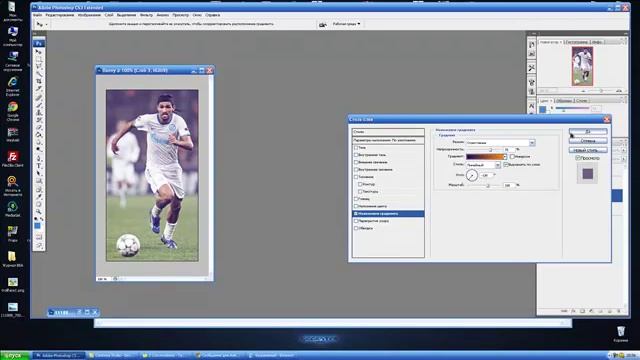640x360 pixels.
Task: Select Параметры наложения row in styles list
Action: 388,140
